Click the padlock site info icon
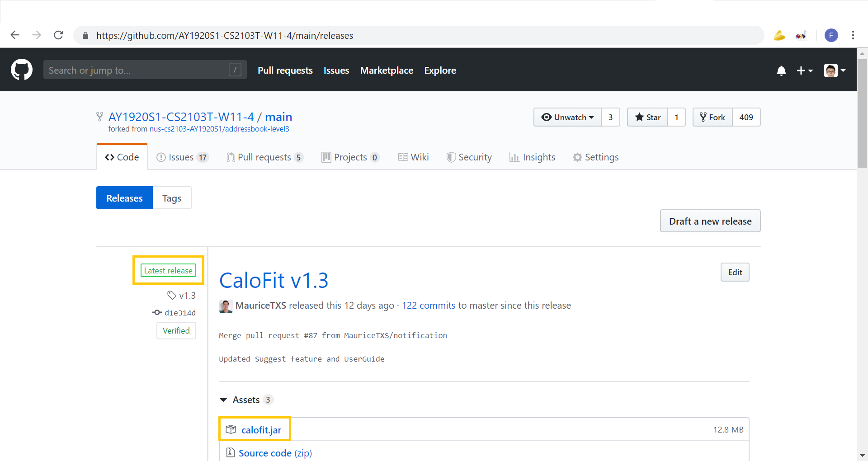The image size is (868, 461). 85,35
